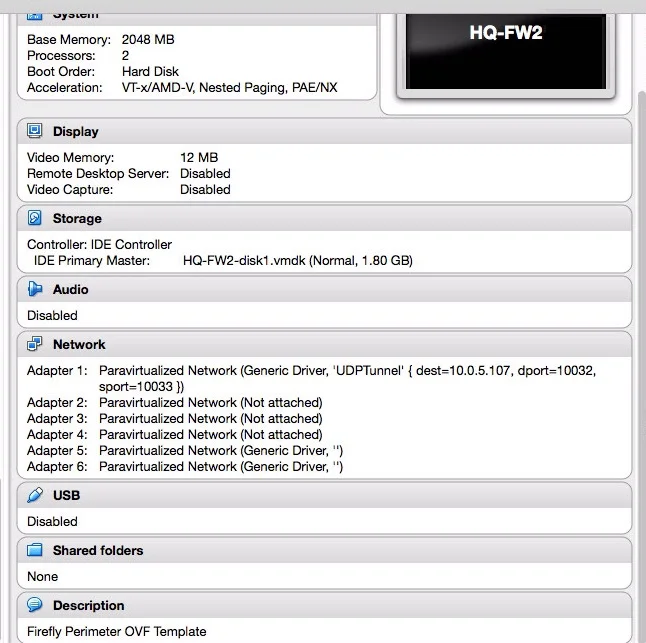
Task: Select the Acceleration value VT-x/AMD-V line
Action: tap(229, 88)
